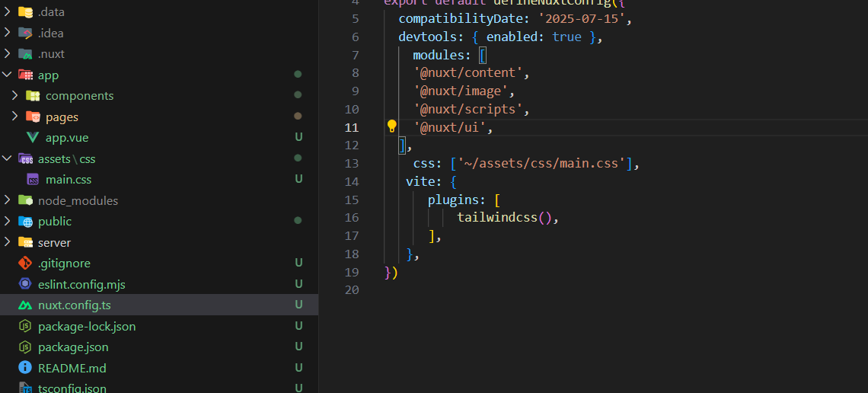Select the pages folder label

[62, 117]
